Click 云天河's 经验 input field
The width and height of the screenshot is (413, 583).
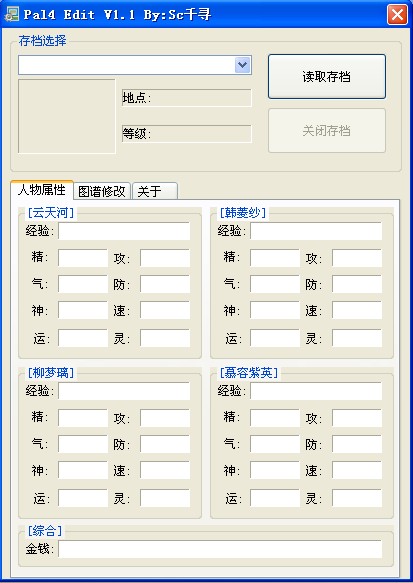(x=124, y=231)
